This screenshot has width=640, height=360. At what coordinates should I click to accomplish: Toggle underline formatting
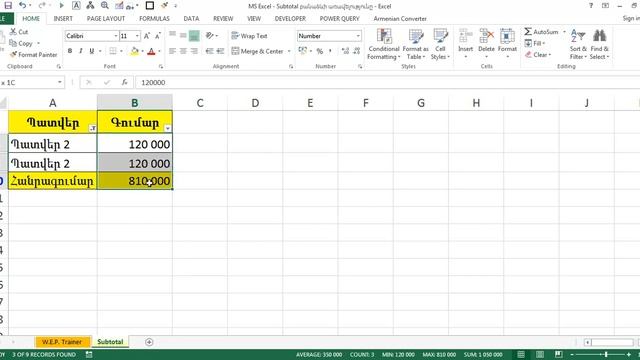point(91,51)
